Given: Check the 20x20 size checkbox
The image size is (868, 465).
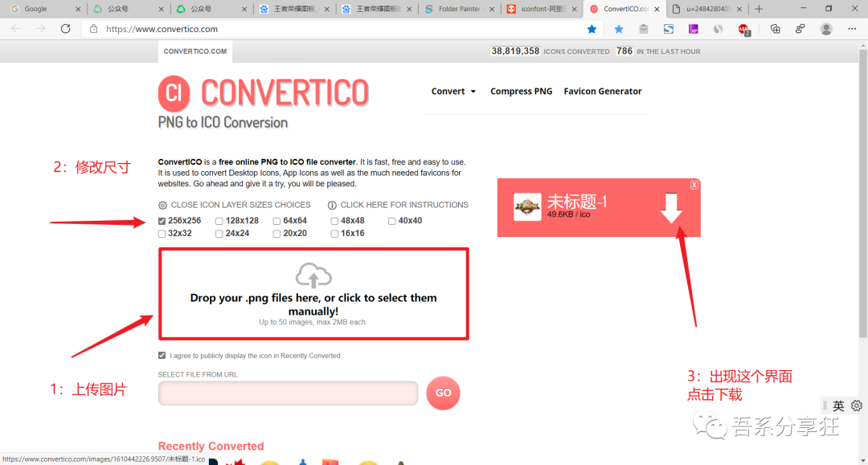Looking at the screenshot, I should tap(276, 234).
